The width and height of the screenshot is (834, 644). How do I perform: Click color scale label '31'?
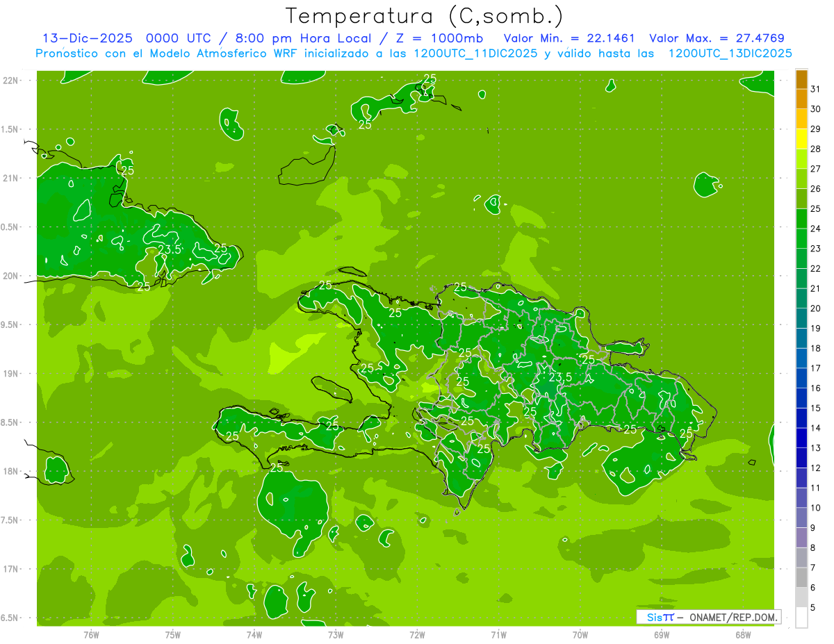tap(815, 88)
